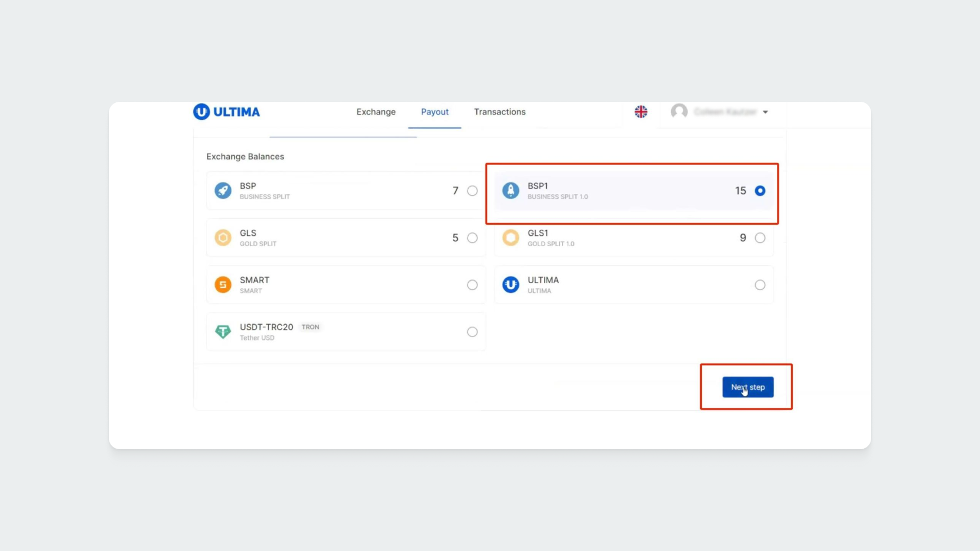
Task: Select the BSP balance radio button
Action: tap(472, 191)
